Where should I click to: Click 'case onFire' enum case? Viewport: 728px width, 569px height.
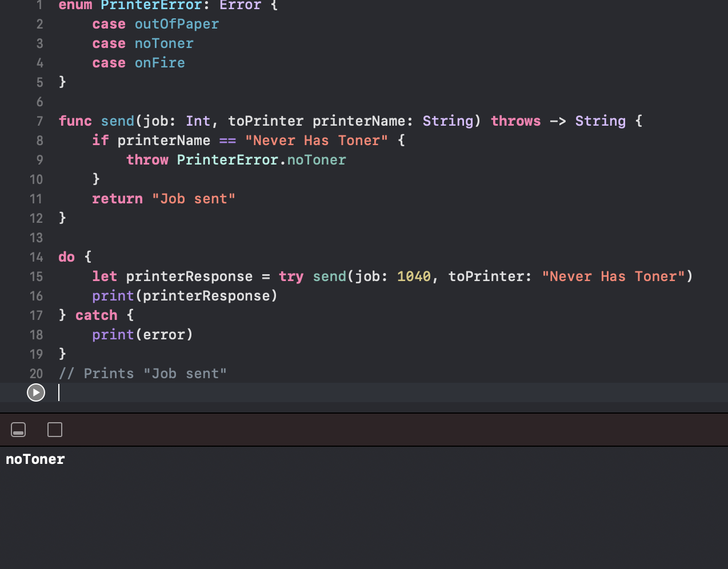(139, 63)
